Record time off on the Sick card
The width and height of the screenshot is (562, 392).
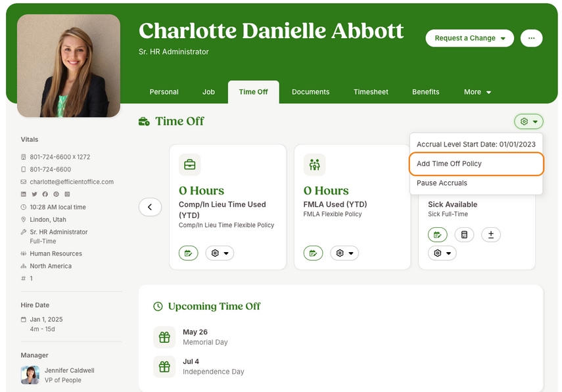click(x=438, y=234)
